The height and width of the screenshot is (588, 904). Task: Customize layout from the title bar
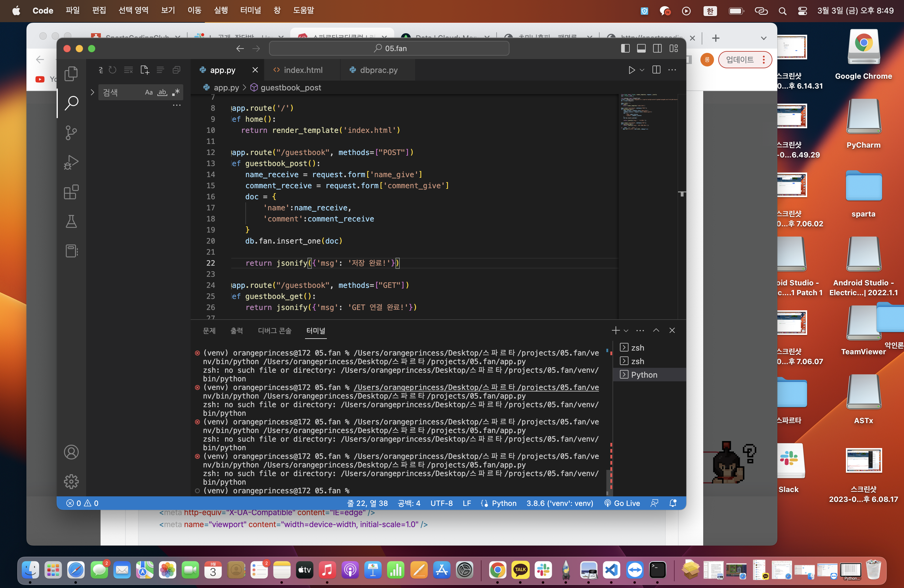click(x=674, y=48)
